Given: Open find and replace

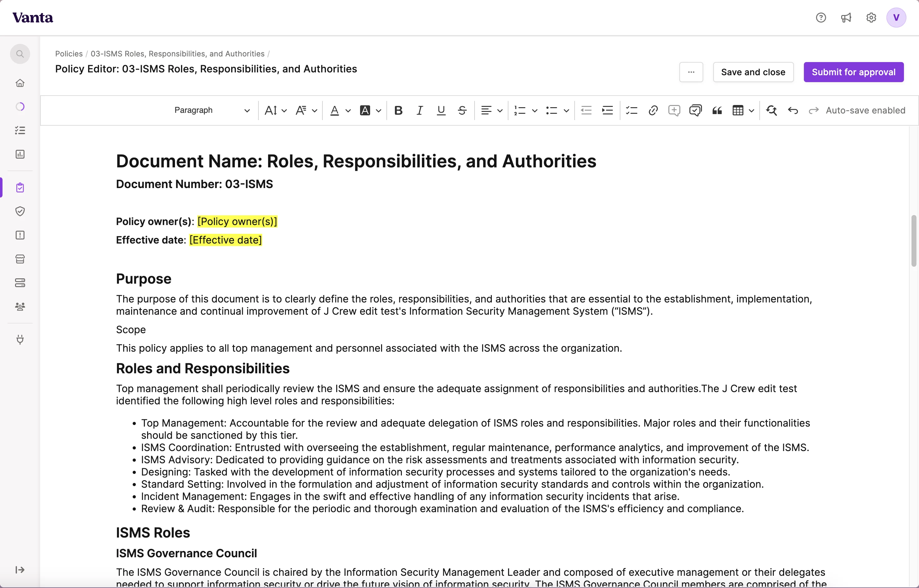Looking at the screenshot, I should pyautogui.click(x=771, y=110).
